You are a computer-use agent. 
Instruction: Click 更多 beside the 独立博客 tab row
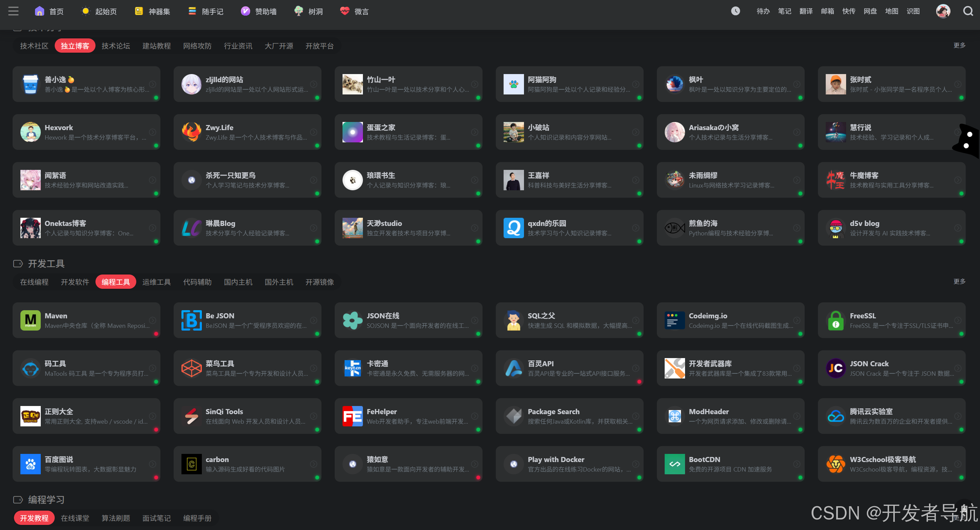click(959, 45)
